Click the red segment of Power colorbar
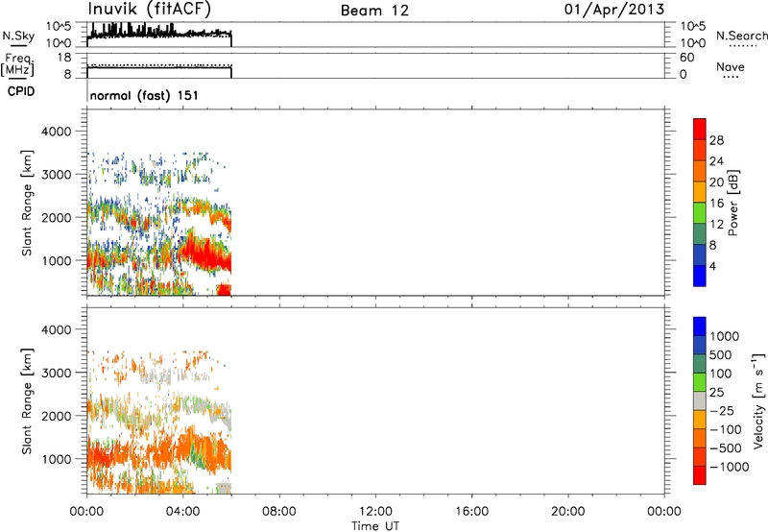 click(x=700, y=129)
